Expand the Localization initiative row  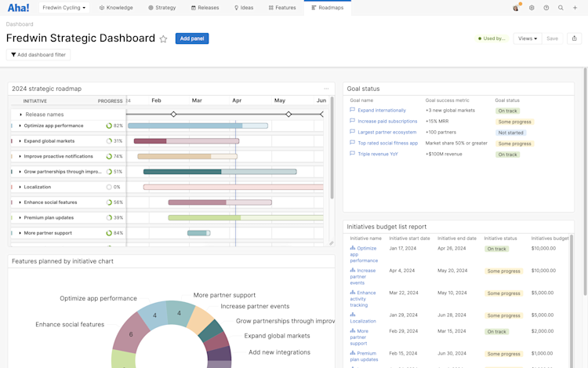20,187
